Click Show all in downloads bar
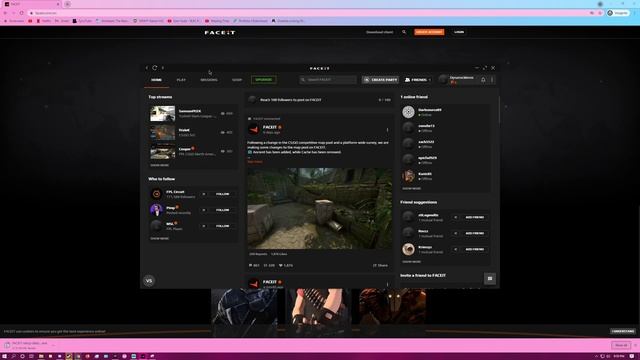640x360 pixels. (621, 345)
